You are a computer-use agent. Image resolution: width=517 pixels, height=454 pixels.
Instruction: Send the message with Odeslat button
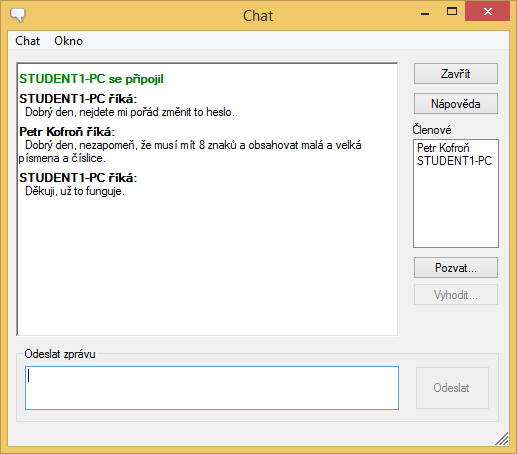(452, 388)
